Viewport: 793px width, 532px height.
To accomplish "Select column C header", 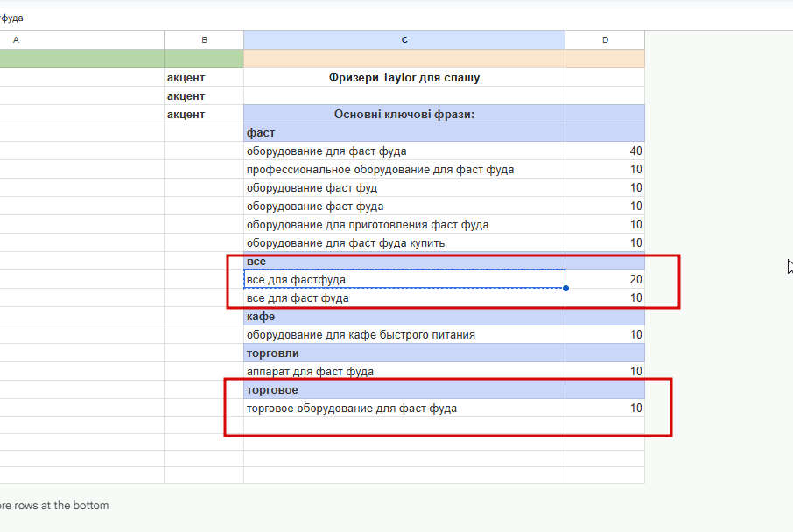I will click(404, 40).
